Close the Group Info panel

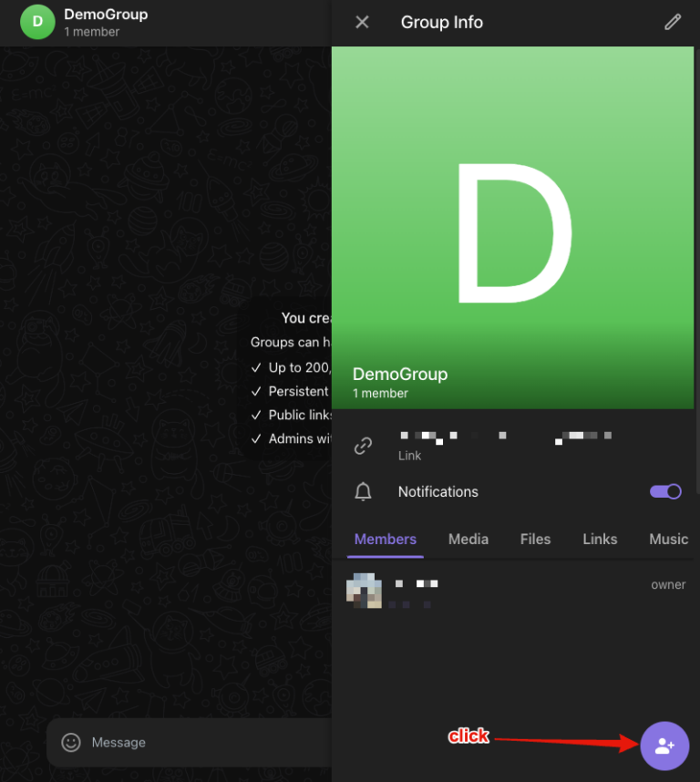click(362, 22)
